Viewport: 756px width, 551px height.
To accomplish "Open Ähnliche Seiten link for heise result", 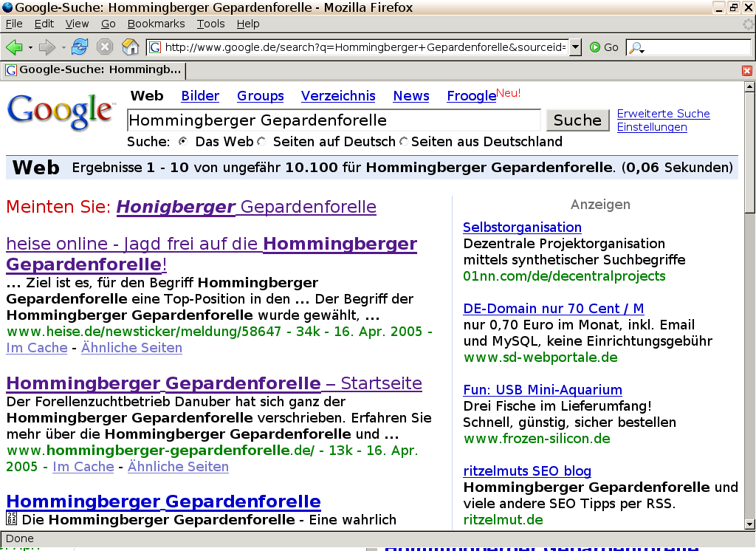I will (x=131, y=347).
